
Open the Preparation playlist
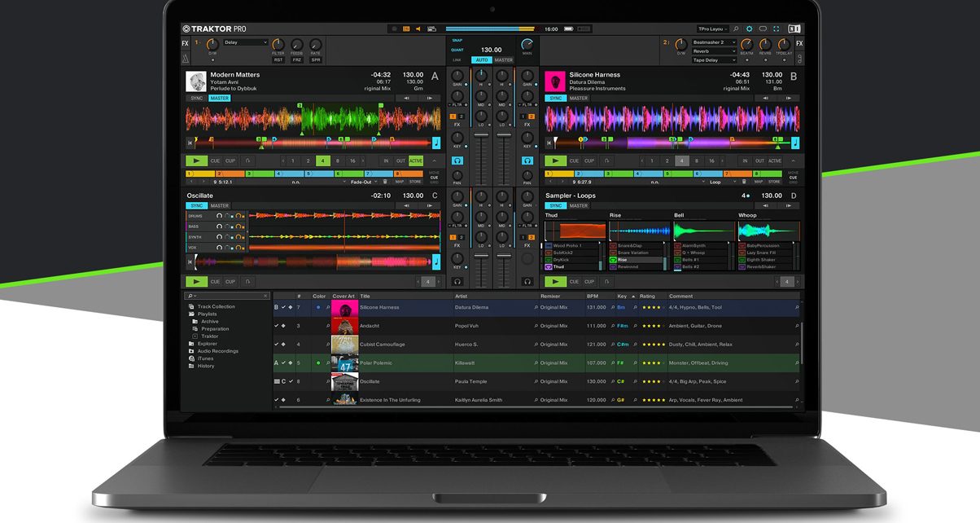pos(215,329)
